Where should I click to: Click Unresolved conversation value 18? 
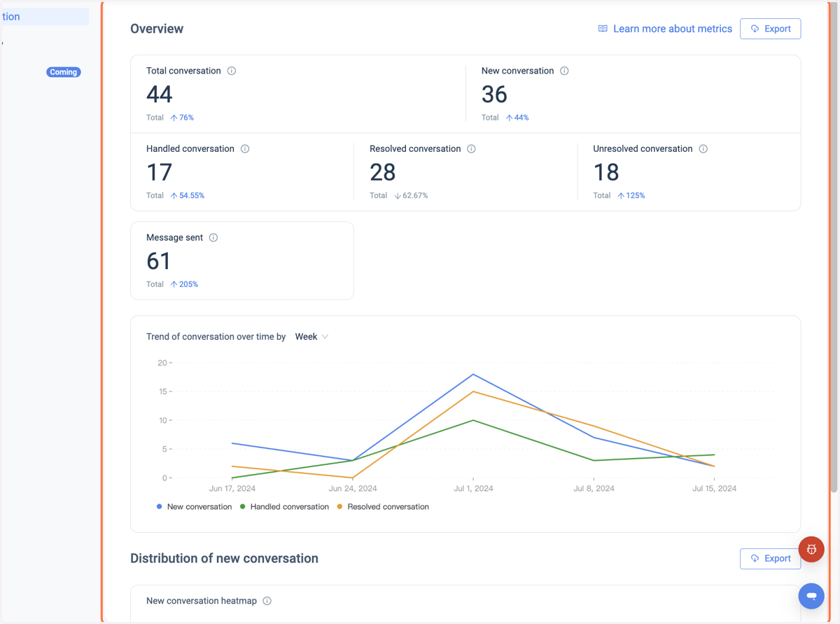click(606, 172)
